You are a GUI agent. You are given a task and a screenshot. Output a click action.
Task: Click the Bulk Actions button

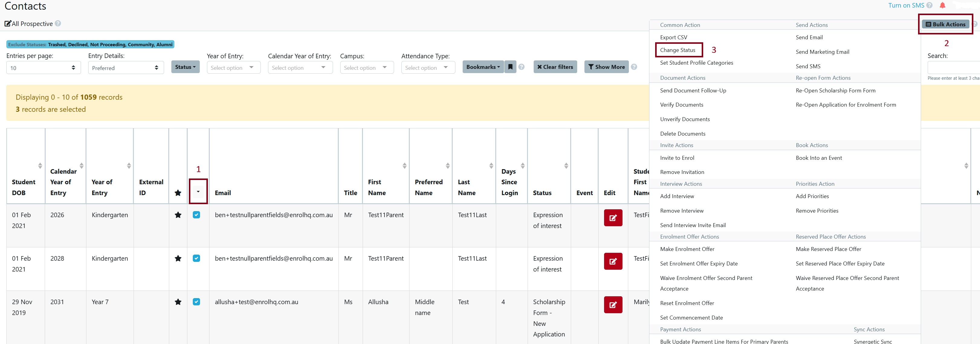(945, 24)
